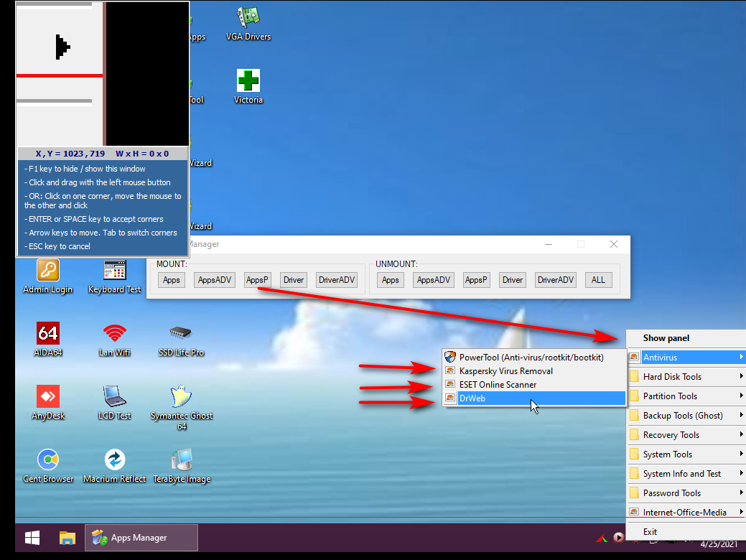The image size is (746, 560).
Task: Open the Keyboard Test desktop icon
Action: (115, 276)
